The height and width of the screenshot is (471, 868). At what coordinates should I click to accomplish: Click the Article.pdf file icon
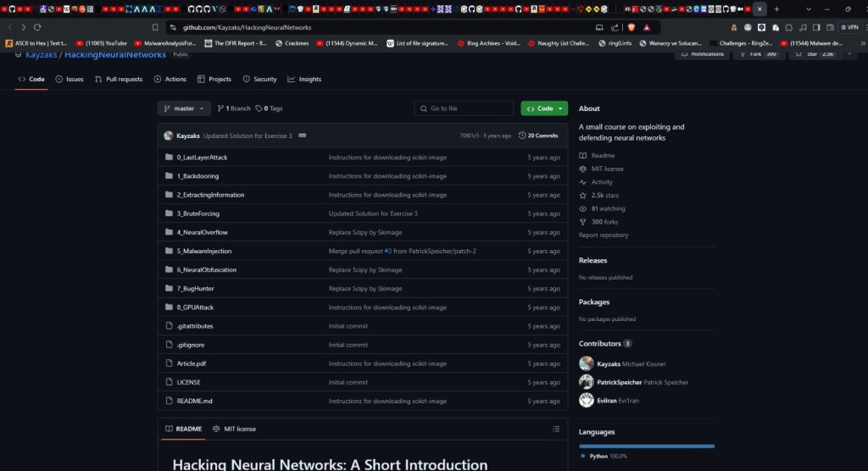point(169,363)
